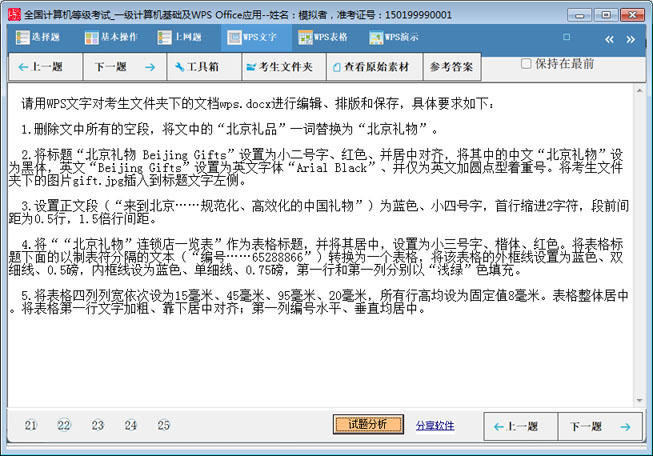Click bottom 下一题 next button
This screenshot has width=653, height=456.
coord(600,426)
